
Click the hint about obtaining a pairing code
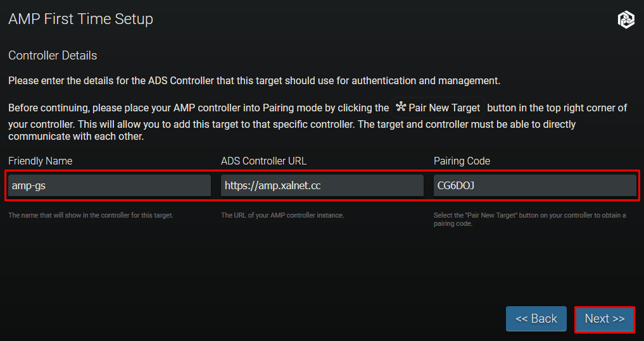tap(529, 220)
